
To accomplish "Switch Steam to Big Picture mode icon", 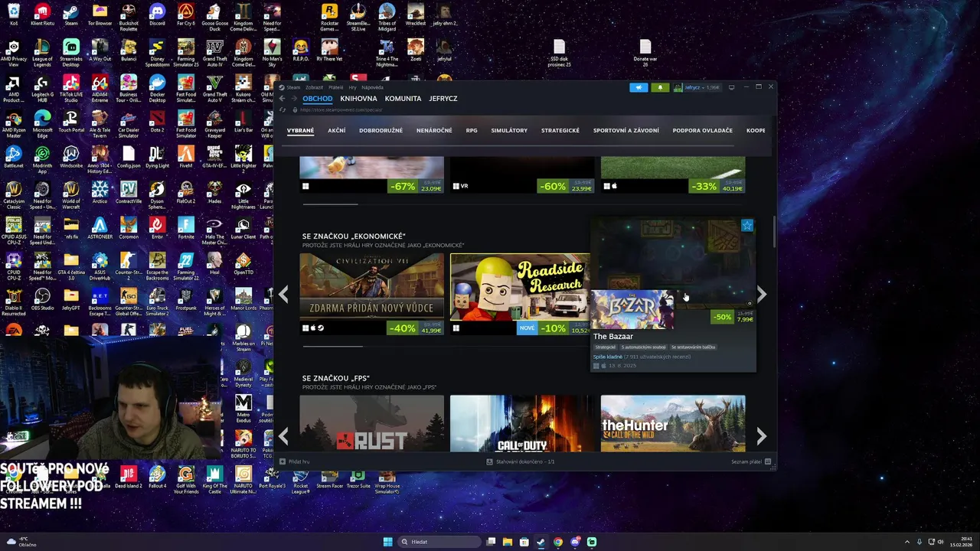I will (731, 87).
